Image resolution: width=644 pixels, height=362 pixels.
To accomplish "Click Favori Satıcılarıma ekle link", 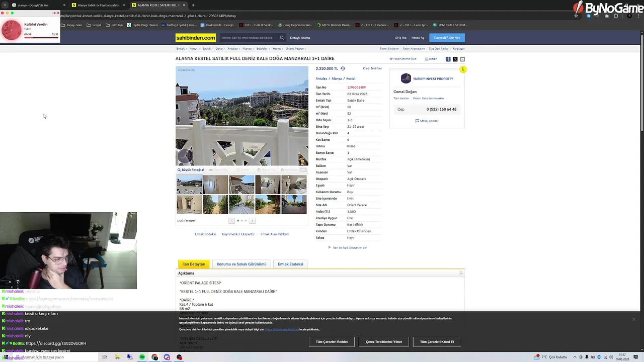I will [x=429, y=99].
